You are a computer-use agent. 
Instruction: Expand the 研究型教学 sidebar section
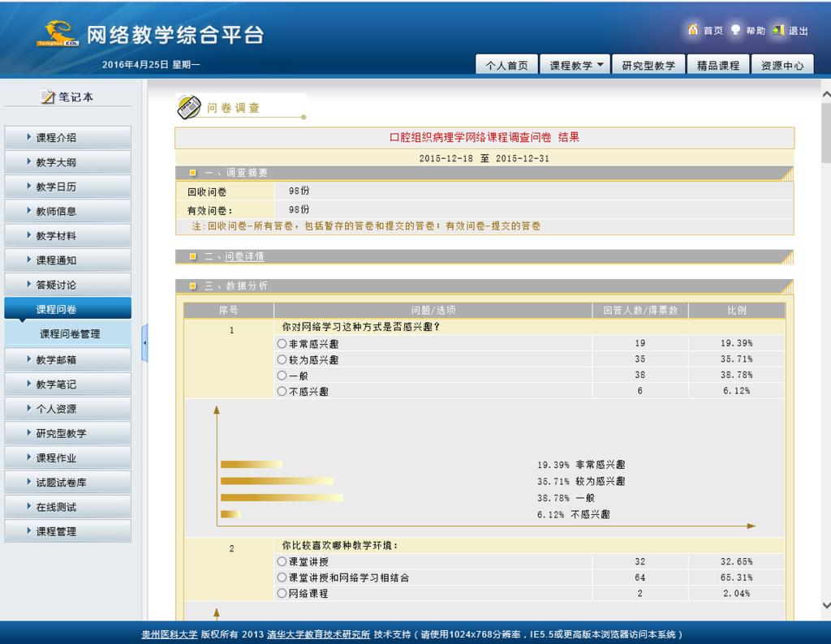point(68,432)
